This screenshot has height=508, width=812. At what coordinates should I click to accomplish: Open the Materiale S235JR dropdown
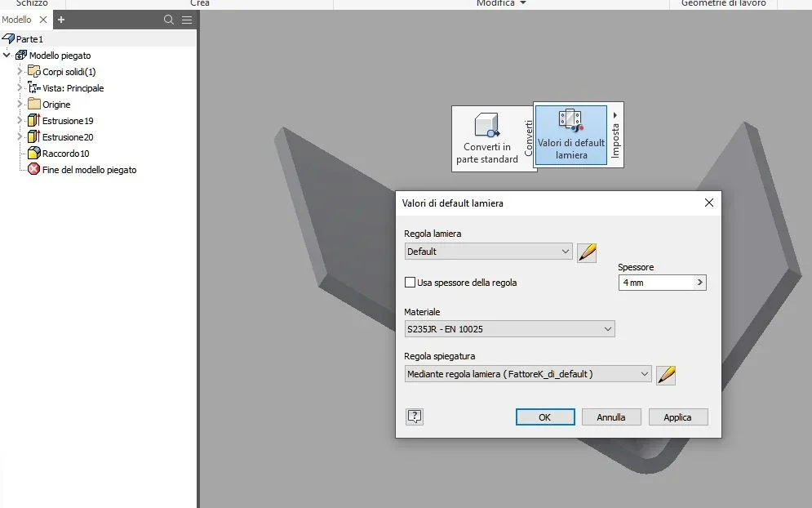[509, 329]
